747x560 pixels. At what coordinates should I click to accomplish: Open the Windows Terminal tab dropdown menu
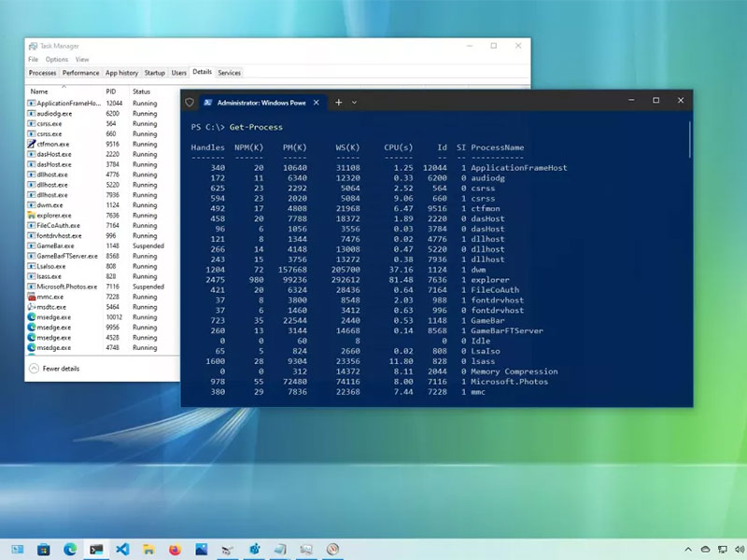pyautogui.click(x=354, y=103)
